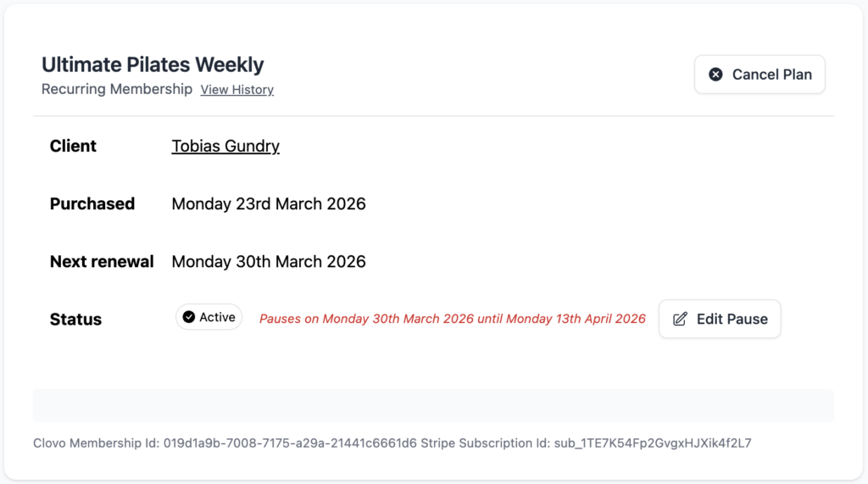Click the pencil icon in Edit Pause
This screenshot has height=484, width=868.
(x=680, y=319)
